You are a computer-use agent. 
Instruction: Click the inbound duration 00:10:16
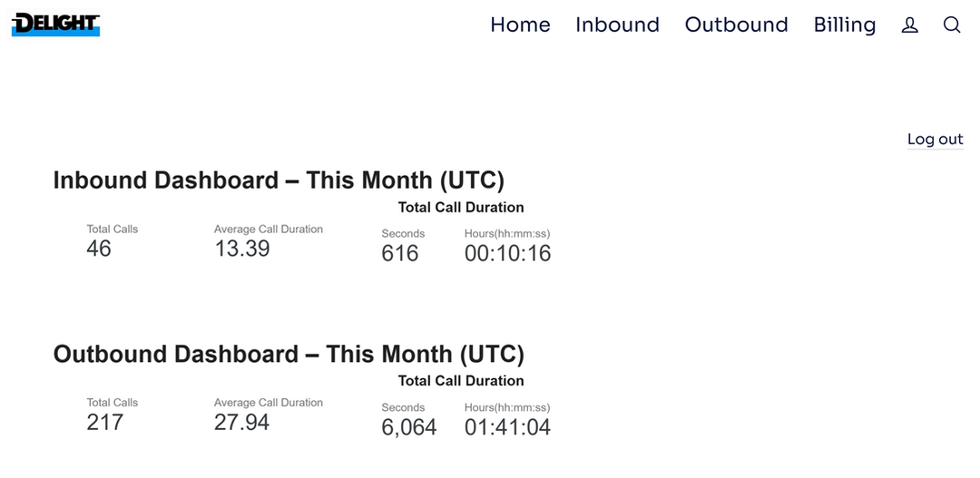pos(507,253)
